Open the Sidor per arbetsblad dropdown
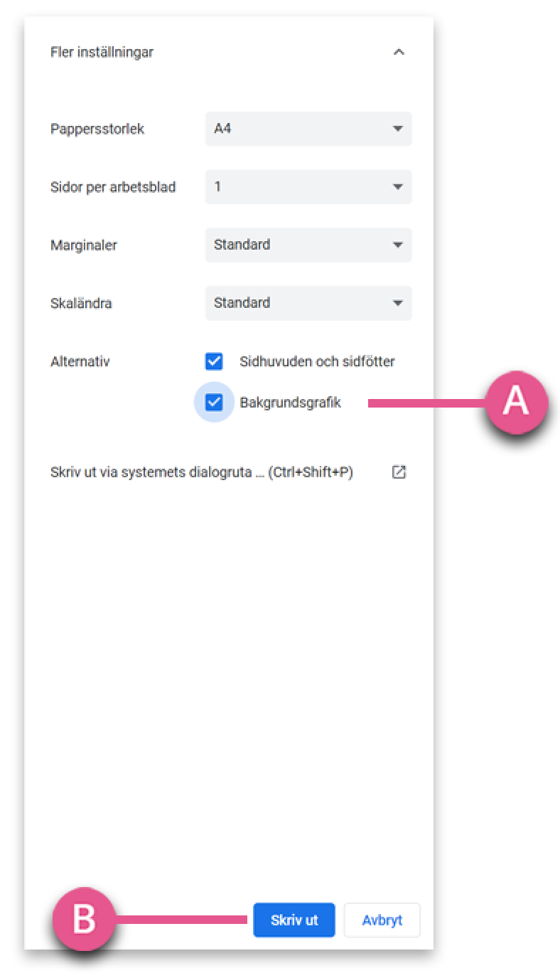This screenshot has height=978, width=560. click(x=308, y=187)
